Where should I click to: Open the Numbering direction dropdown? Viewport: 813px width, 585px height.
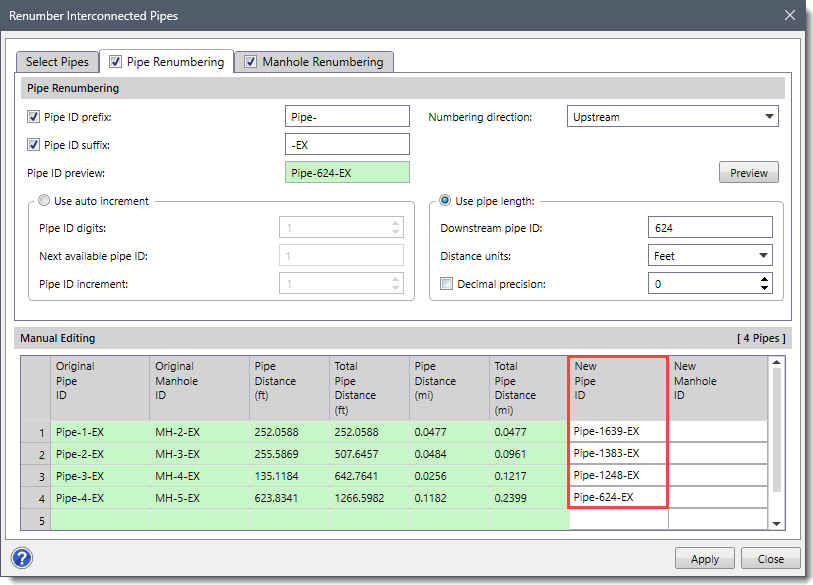(x=672, y=117)
